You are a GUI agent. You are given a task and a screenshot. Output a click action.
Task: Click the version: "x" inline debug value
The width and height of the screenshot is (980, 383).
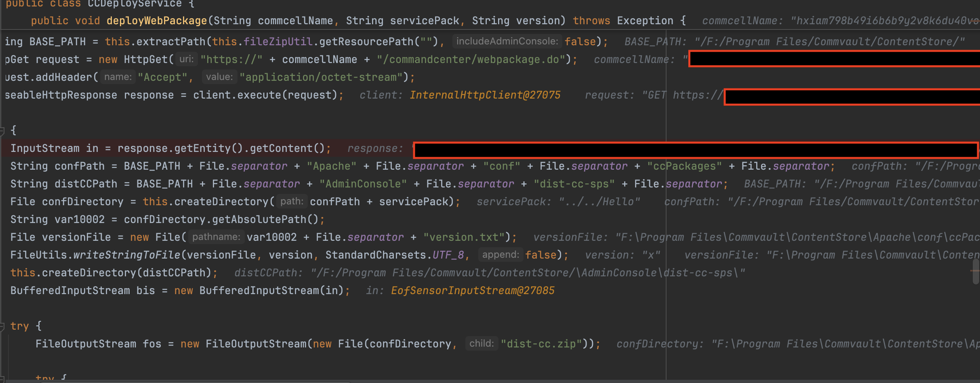click(x=623, y=255)
